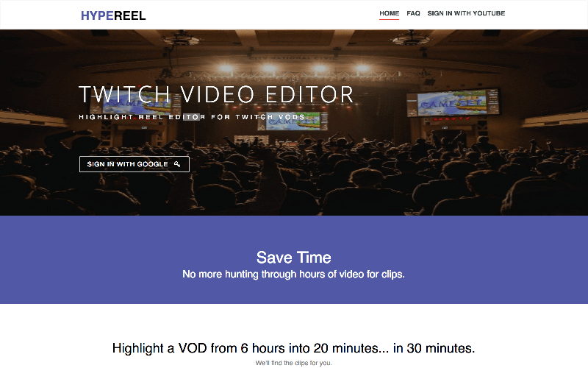Image resolution: width=588 pixels, height=368 pixels.
Task: Click the right ceiling chandelier in photo
Action: point(411,39)
